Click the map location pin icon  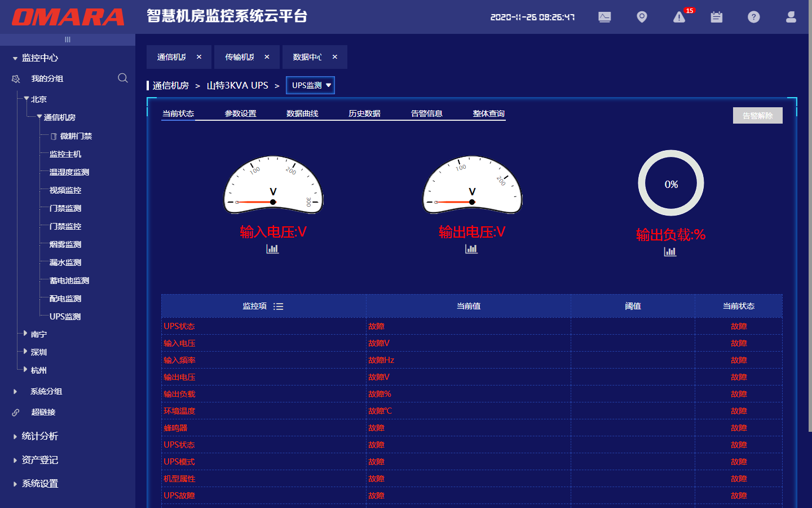[x=642, y=17]
